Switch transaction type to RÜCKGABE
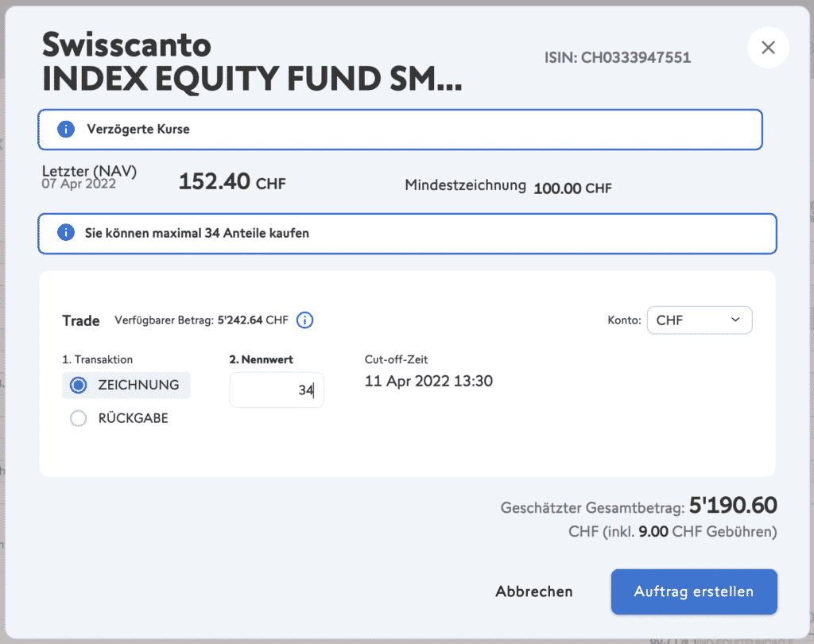The width and height of the screenshot is (814, 644). (x=78, y=417)
